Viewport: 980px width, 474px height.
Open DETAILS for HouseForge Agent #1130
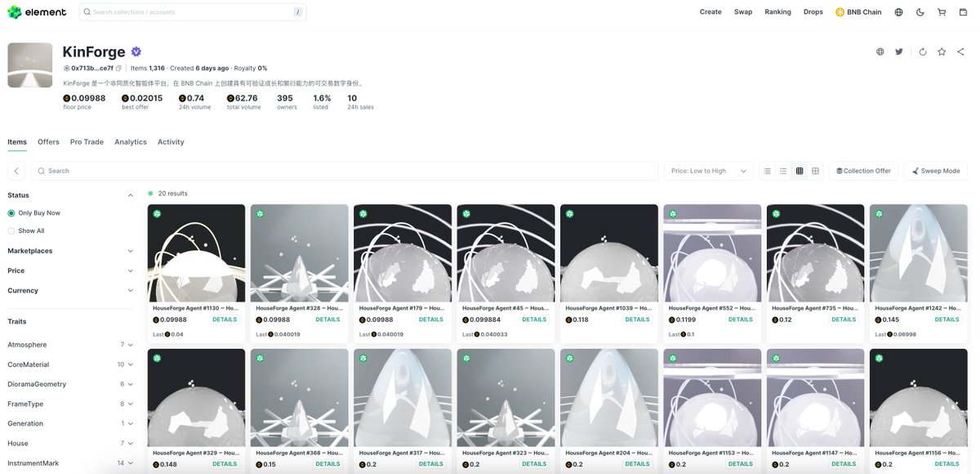(x=225, y=320)
